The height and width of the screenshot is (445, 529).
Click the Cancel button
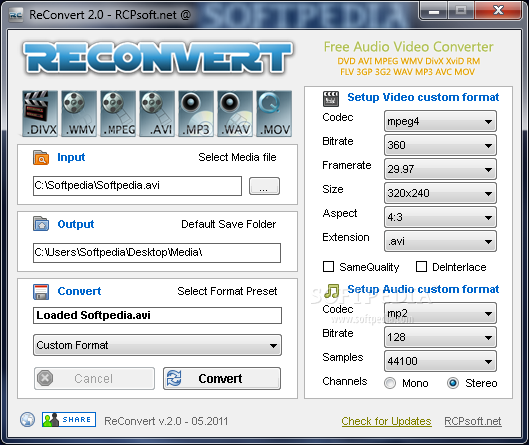coord(94,379)
